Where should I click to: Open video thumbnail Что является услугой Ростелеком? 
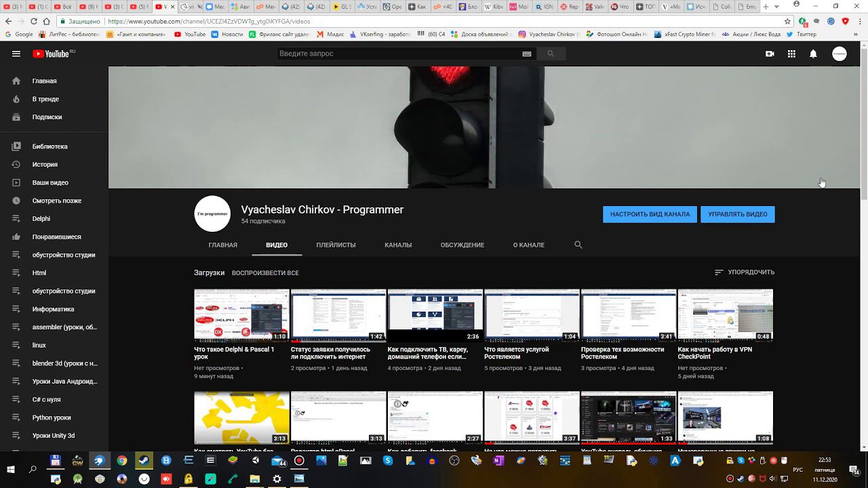click(x=532, y=315)
